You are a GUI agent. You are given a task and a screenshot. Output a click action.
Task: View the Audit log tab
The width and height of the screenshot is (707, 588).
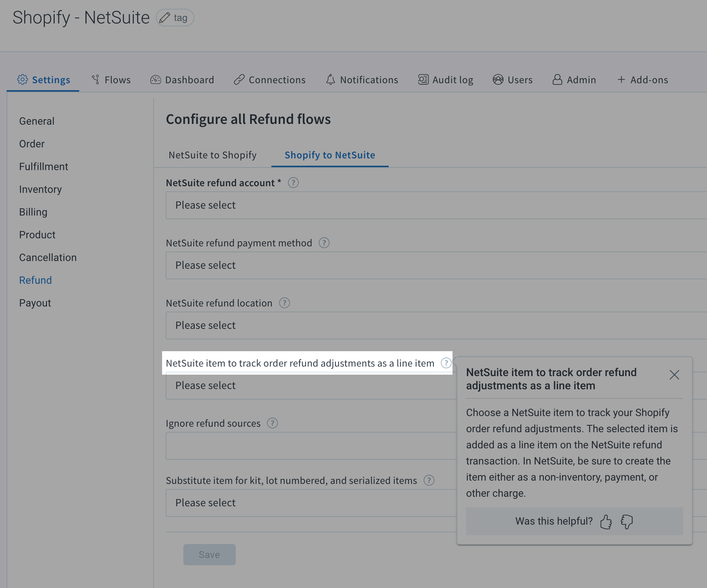click(446, 80)
